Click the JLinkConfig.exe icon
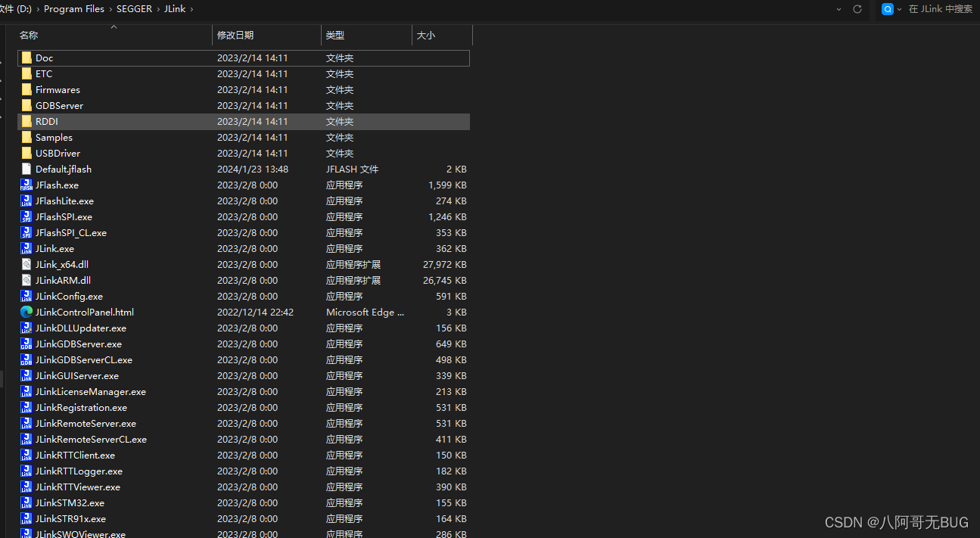The height and width of the screenshot is (538, 980). [x=26, y=296]
